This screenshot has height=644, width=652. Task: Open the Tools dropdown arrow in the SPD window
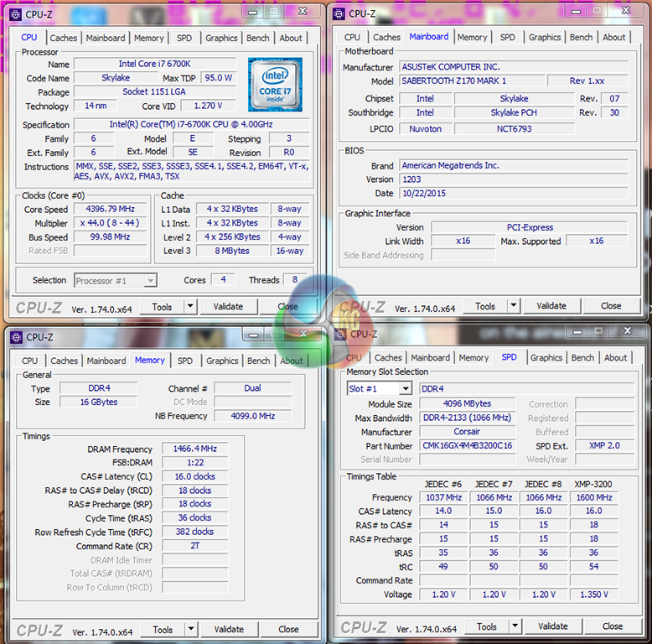point(515,626)
